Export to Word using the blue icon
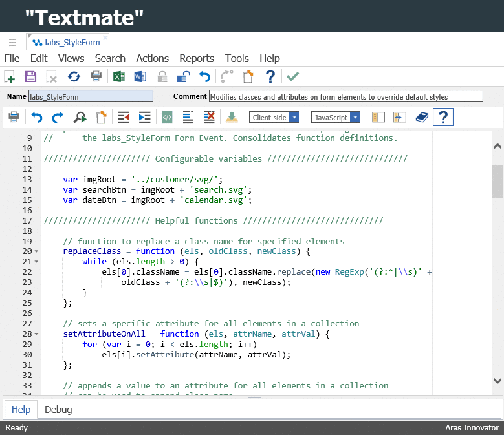Screen dimensions: 504x435 [139, 77]
